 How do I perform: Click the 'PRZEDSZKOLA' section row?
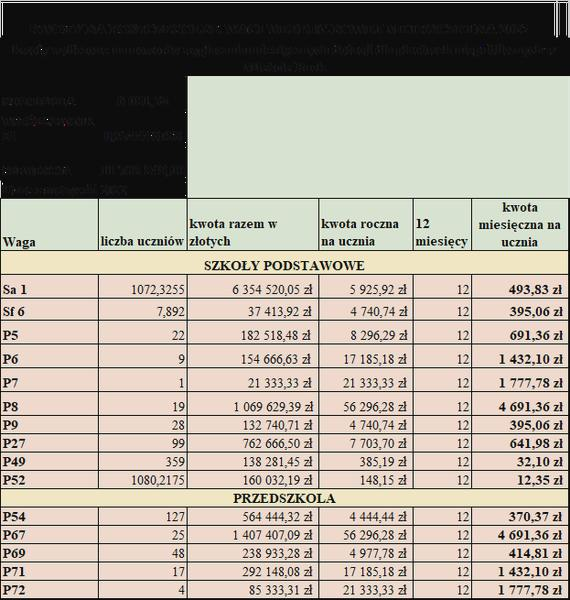pos(285,498)
